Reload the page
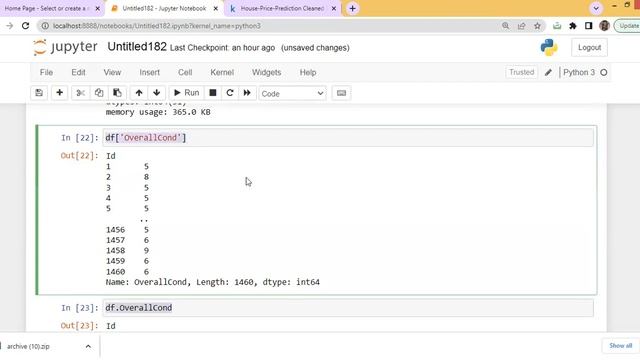This screenshot has width=640, height=360. point(25,26)
